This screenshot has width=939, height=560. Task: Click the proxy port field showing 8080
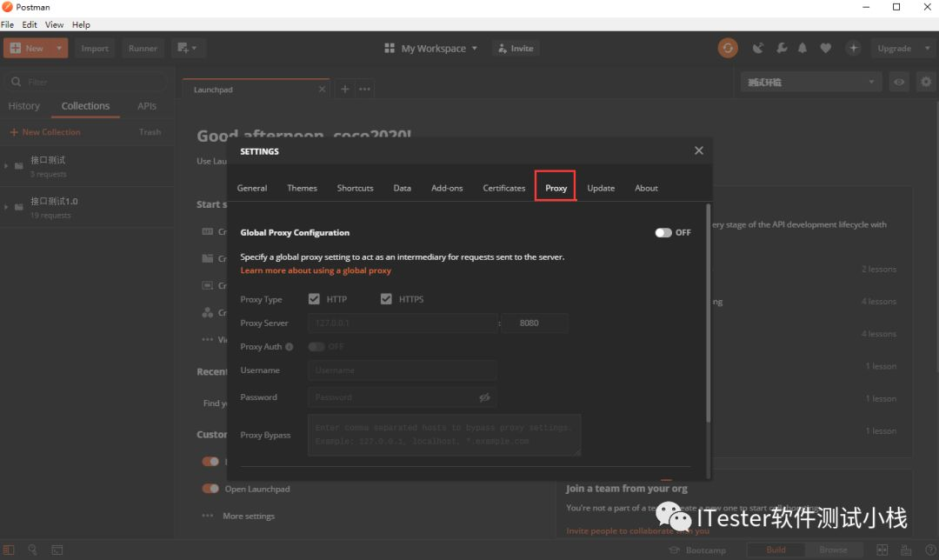coord(535,323)
